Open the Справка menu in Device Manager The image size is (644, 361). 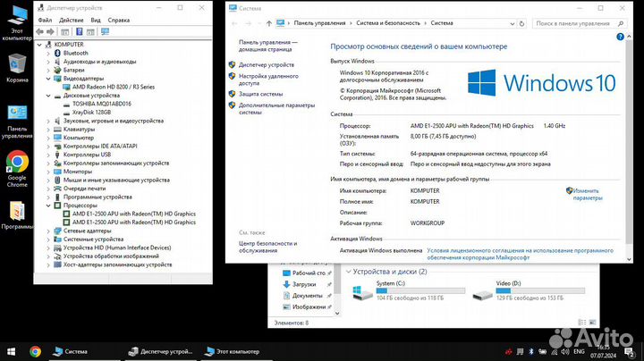click(x=118, y=19)
